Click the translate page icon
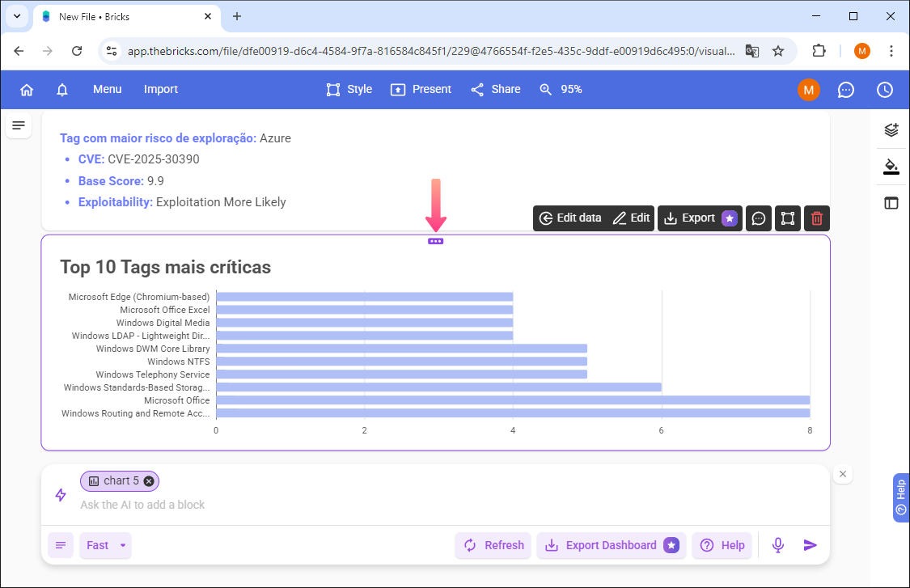This screenshot has width=910, height=588. [752, 51]
